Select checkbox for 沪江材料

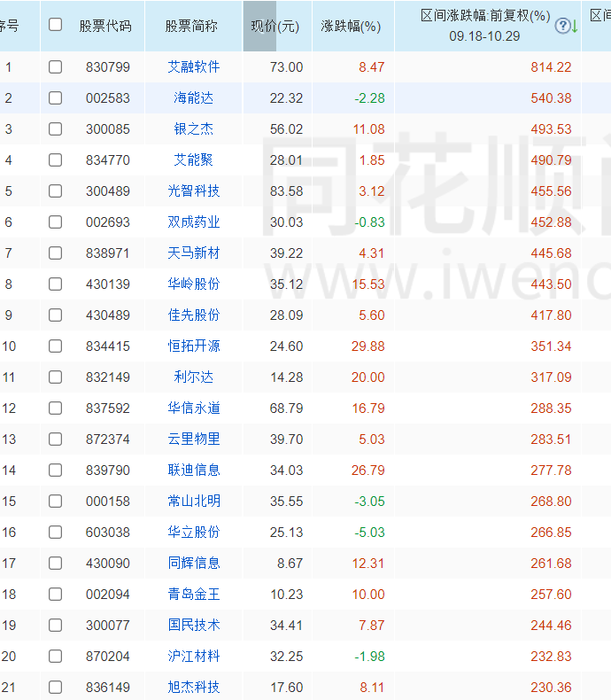(x=55, y=657)
